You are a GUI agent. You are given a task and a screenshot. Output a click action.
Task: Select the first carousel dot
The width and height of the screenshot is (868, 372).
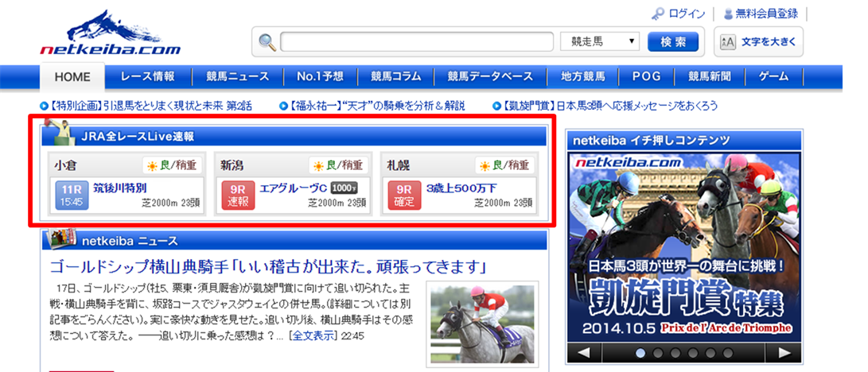pyautogui.click(x=640, y=353)
